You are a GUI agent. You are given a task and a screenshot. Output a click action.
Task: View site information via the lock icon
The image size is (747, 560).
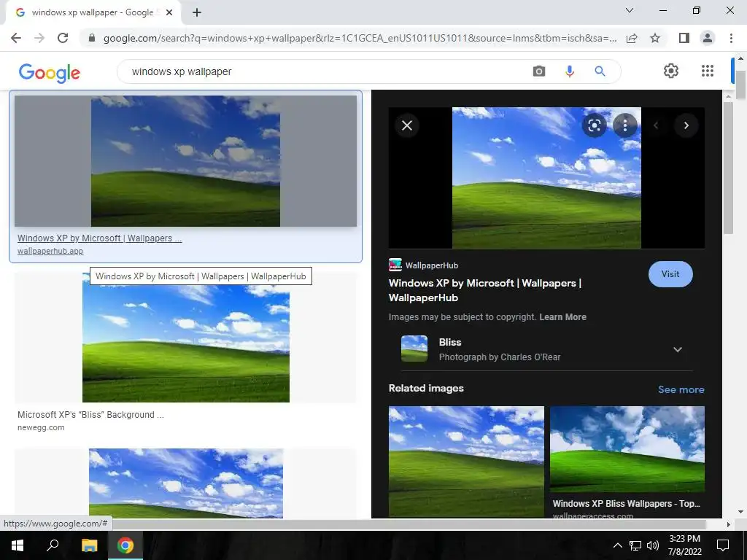point(92,38)
